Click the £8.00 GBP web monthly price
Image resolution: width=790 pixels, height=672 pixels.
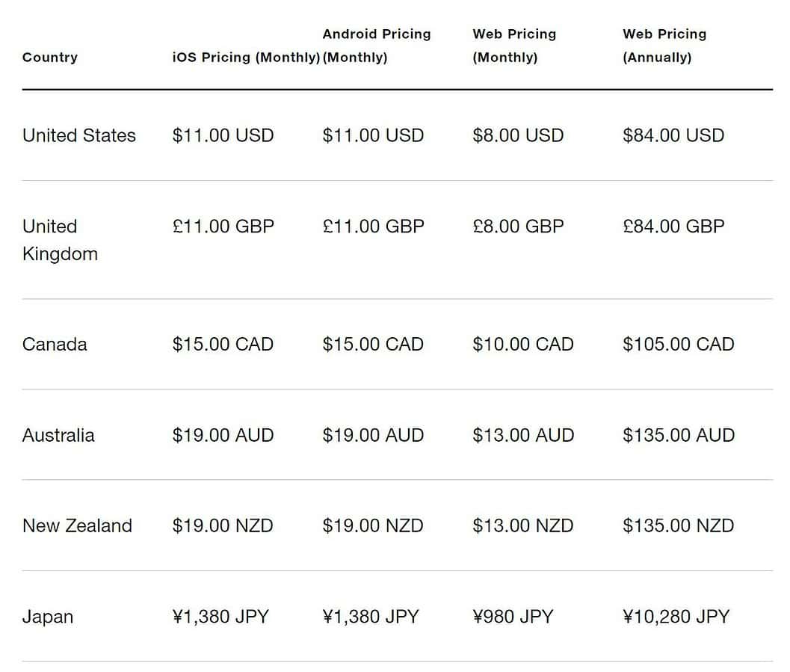click(518, 226)
